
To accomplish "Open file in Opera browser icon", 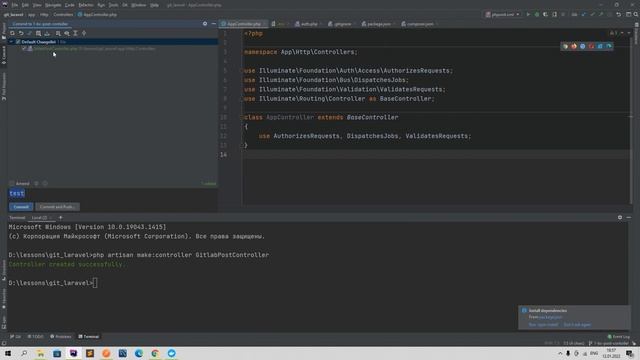I will (591, 46).
